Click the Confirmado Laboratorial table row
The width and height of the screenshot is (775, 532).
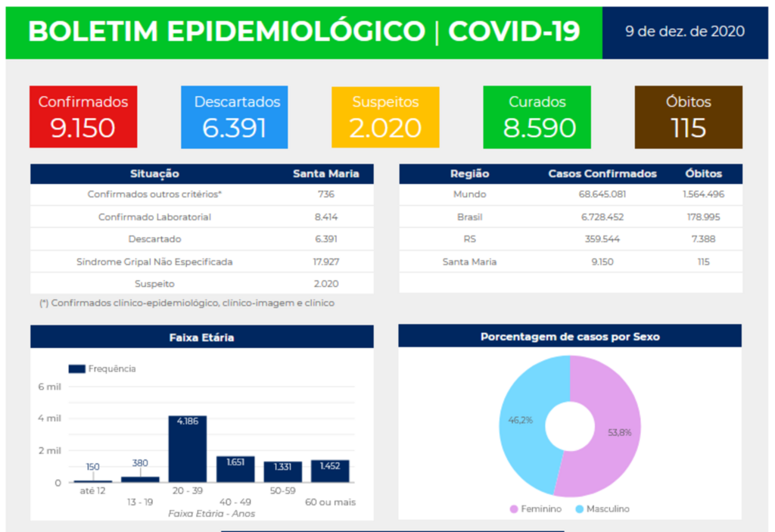pyautogui.click(x=154, y=217)
